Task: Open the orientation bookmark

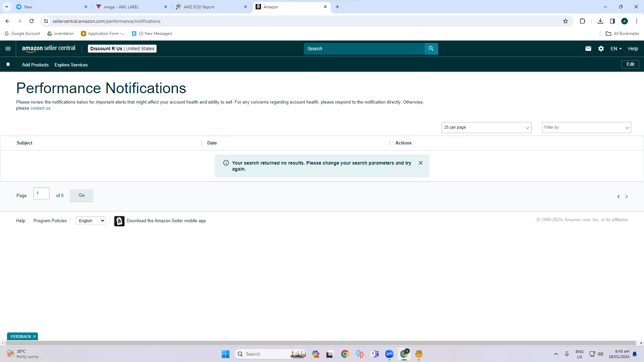Action: [x=60, y=34]
